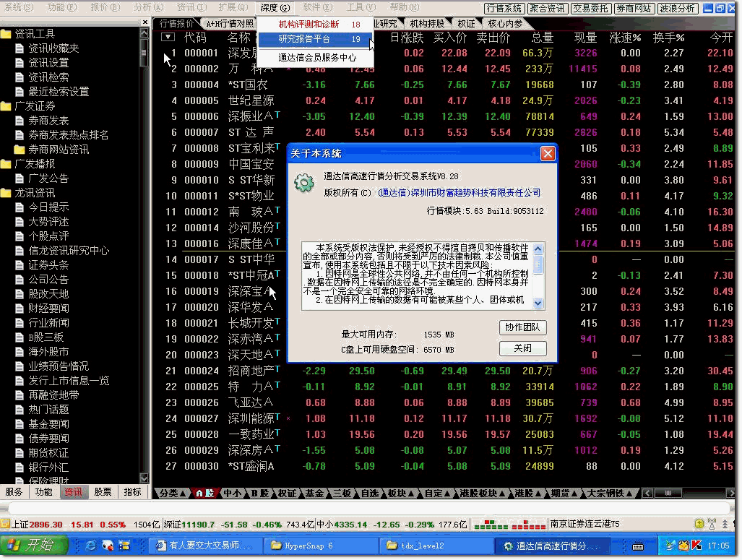Open the HyperSnap 6 taskbar item

tap(320, 546)
